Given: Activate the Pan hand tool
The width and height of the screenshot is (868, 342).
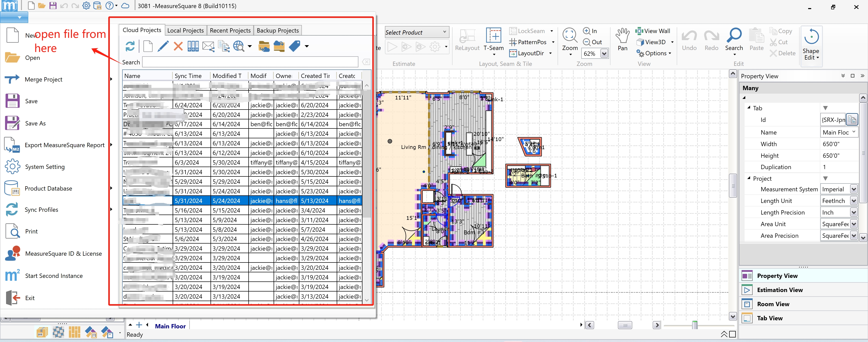Looking at the screenshot, I should [x=622, y=39].
